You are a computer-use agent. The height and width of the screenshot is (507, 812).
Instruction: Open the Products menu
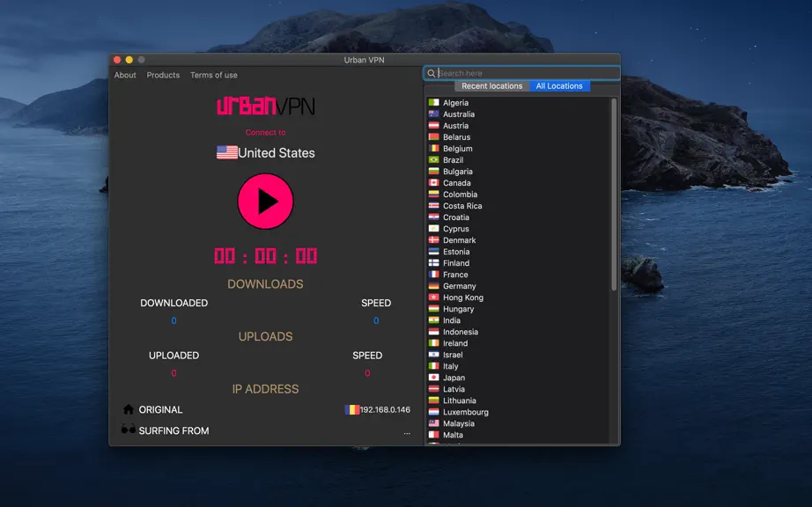click(x=163, y=75)
